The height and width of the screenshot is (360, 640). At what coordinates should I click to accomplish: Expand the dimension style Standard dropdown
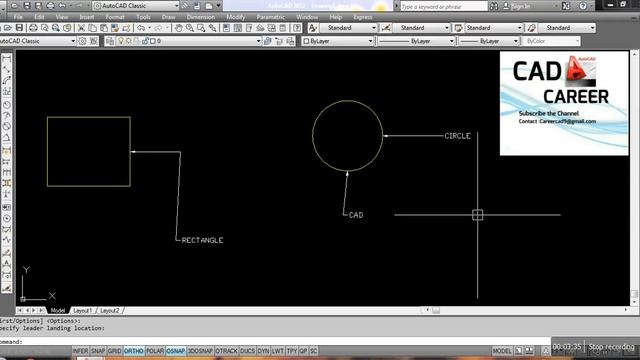tap(447, 28)
